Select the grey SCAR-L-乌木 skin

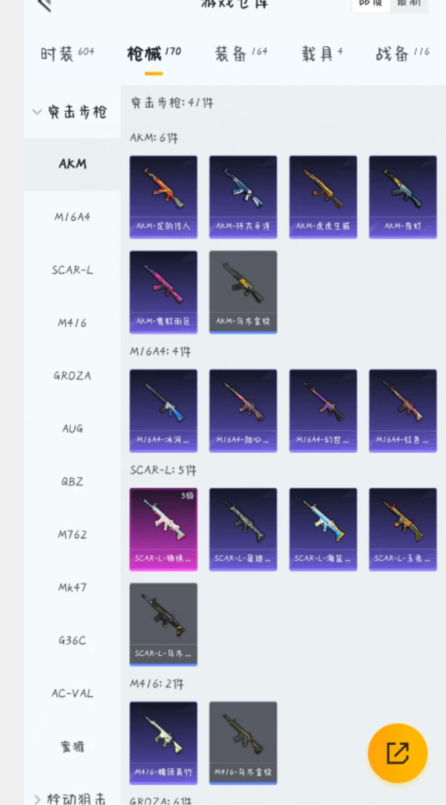[163, 624]
